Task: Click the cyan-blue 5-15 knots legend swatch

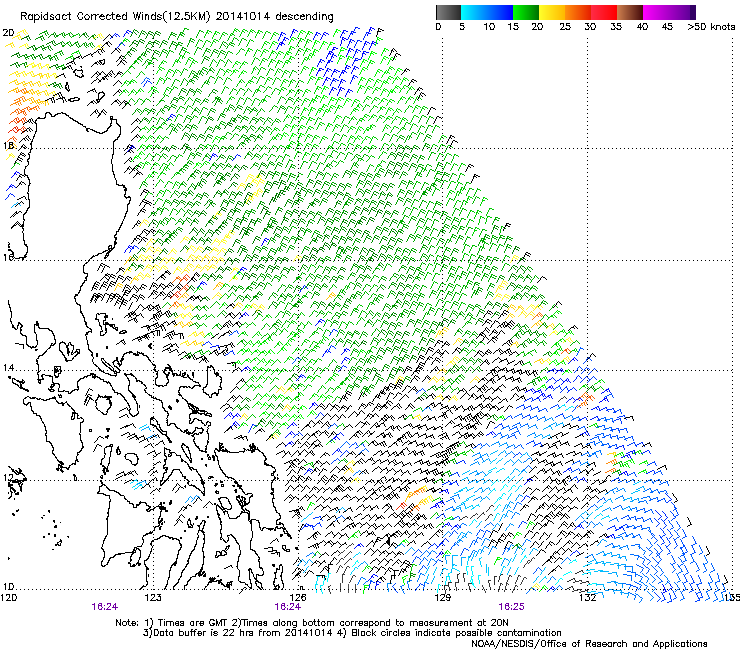Action: 487,12
